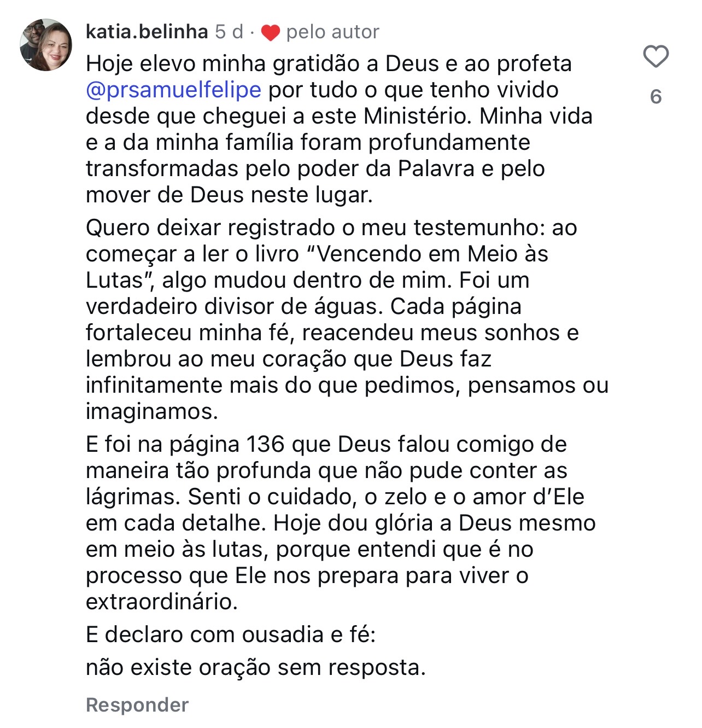This screenshot has width=702, height=728.
Task: Click the line 'E declaro com ousadia e fé:'
Action: click(x=231, y=634)
